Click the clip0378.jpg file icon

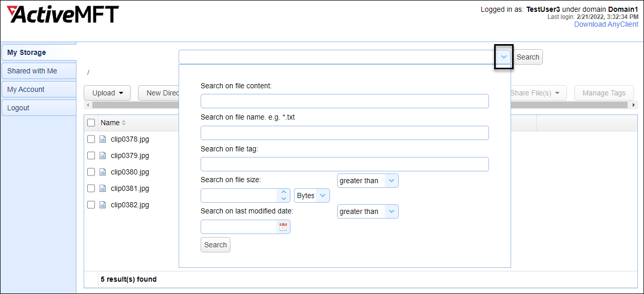click(x=103, y=139)
